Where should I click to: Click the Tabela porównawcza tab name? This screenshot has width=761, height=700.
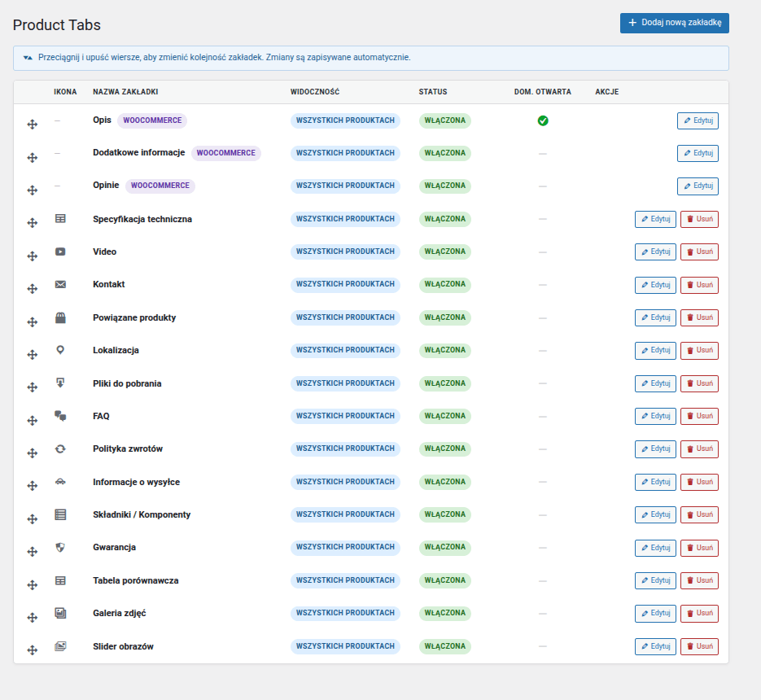coord(135,580)
